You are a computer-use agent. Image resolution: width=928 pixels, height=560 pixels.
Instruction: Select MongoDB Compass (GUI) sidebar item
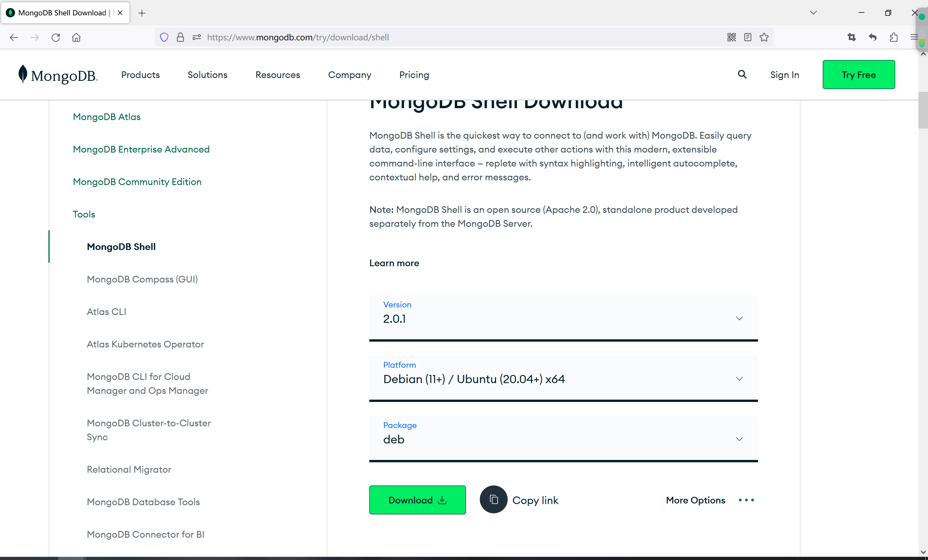click(142, 279)
